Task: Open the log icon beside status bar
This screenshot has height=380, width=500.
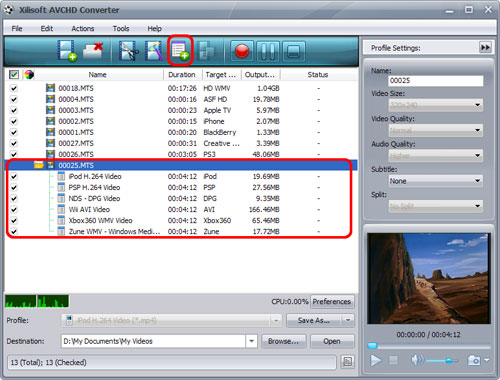Action: pos(347,362)
